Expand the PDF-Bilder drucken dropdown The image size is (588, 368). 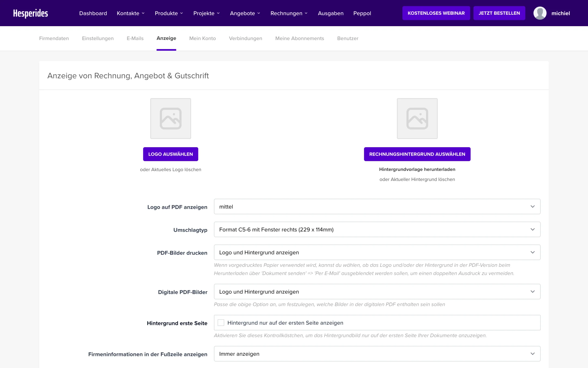point(377,252)
